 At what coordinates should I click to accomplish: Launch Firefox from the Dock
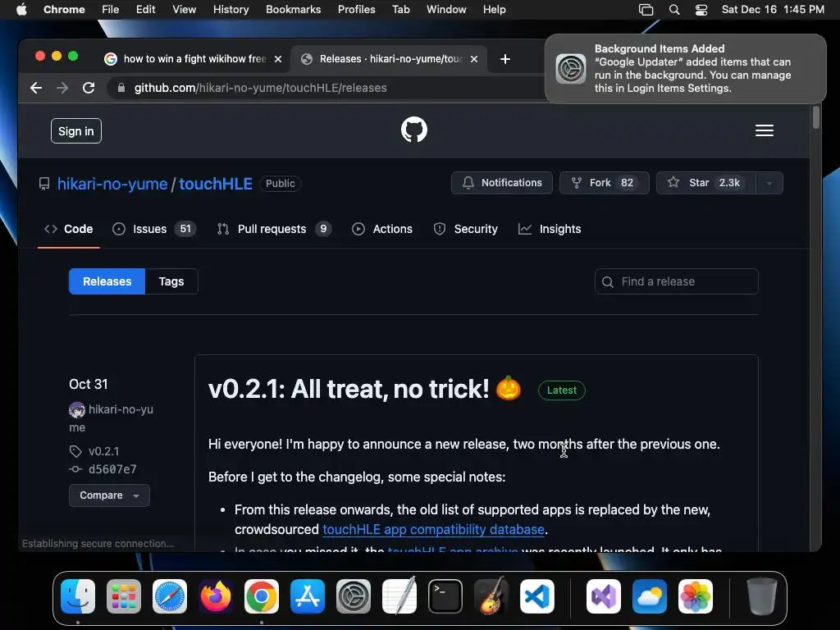tap(216, 596)
